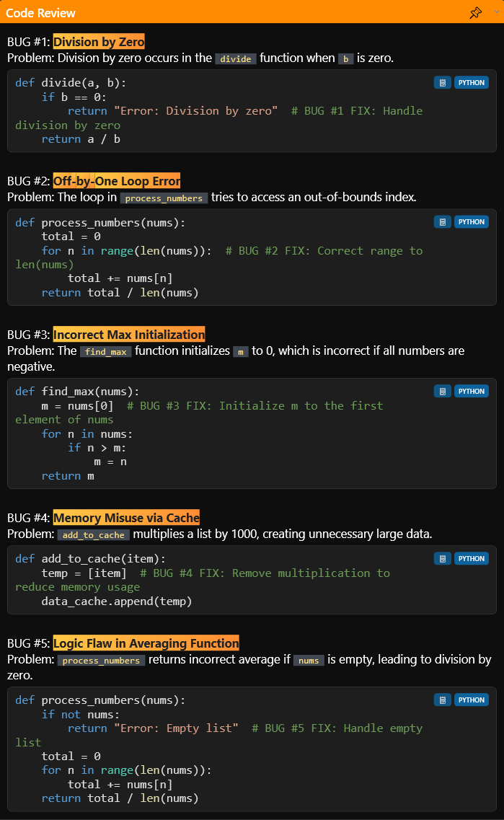Viewport: 504px width, 820px height.
Task: Copy the Off-by-One process_numbers code block
Action: point(442,221)
